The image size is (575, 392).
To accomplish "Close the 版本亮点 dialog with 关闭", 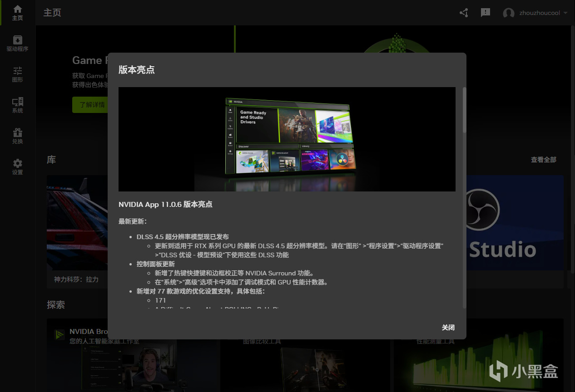I will coord(448,328).
